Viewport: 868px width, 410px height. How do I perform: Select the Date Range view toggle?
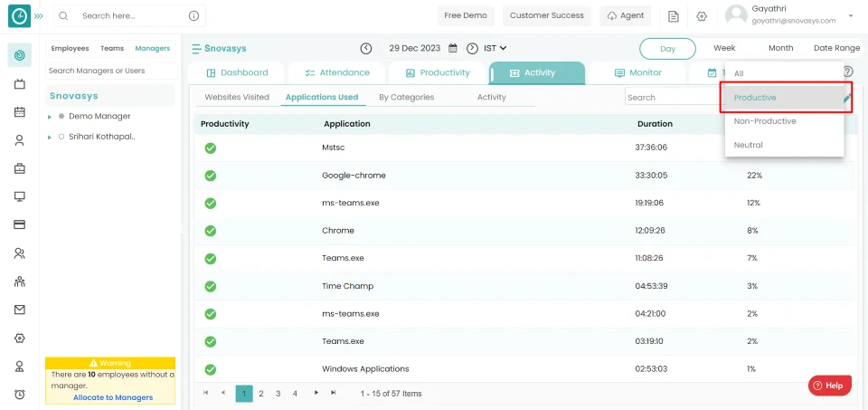(836, 48)
